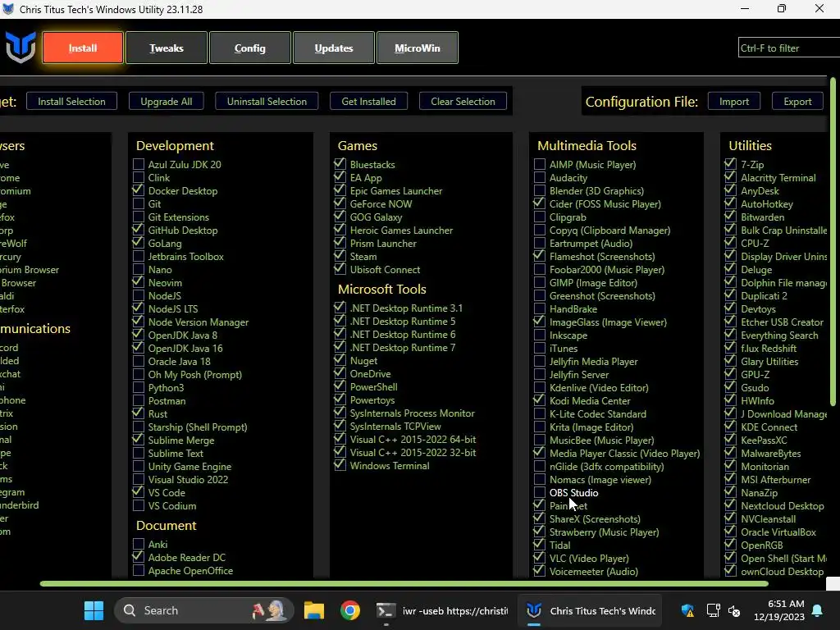Screen dimensions: 840x630
Task: Open the notification bell in system tray
Action: pos(817,610)
